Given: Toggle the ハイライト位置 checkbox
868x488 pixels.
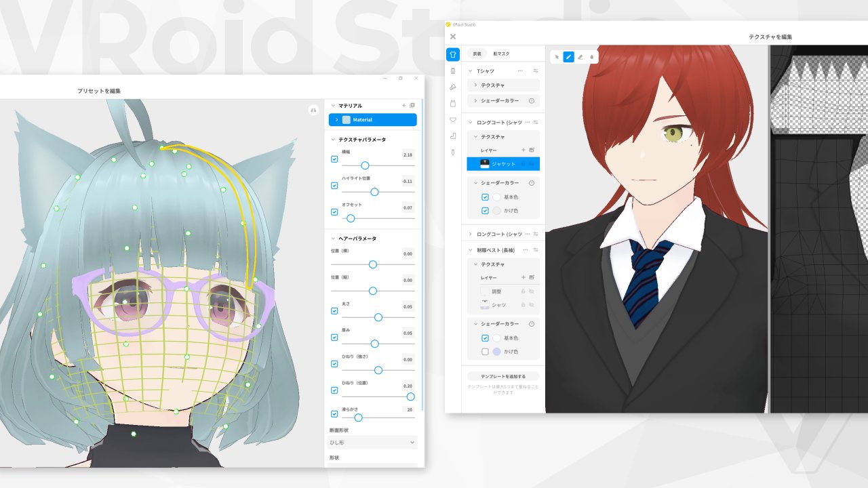Looking at the screenshot, I should pyautogui.click(x=334, y=185).
